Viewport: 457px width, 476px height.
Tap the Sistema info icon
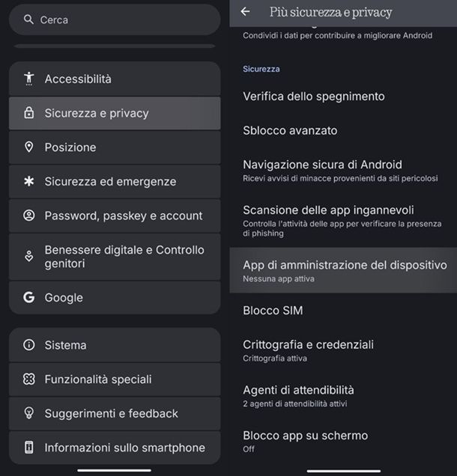coord(29,345)
